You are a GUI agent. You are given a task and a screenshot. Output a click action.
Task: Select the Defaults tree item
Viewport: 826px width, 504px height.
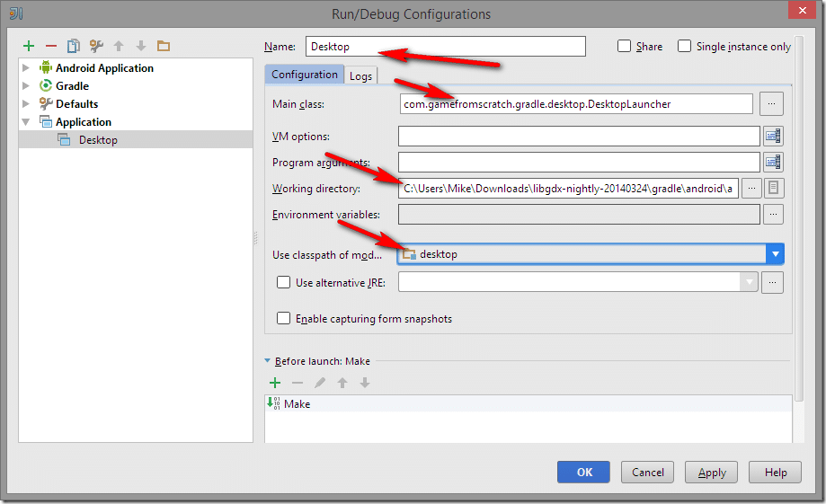(x=77, y=103)
